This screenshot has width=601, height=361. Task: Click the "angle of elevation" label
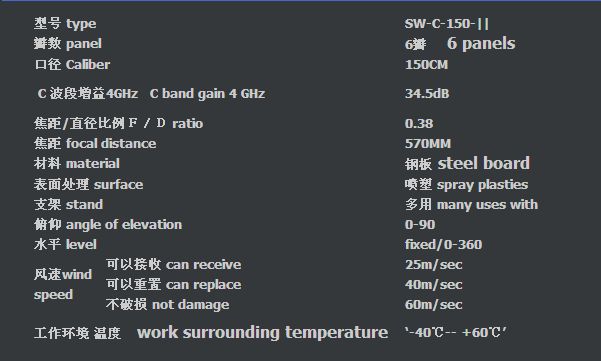point(124,225)
